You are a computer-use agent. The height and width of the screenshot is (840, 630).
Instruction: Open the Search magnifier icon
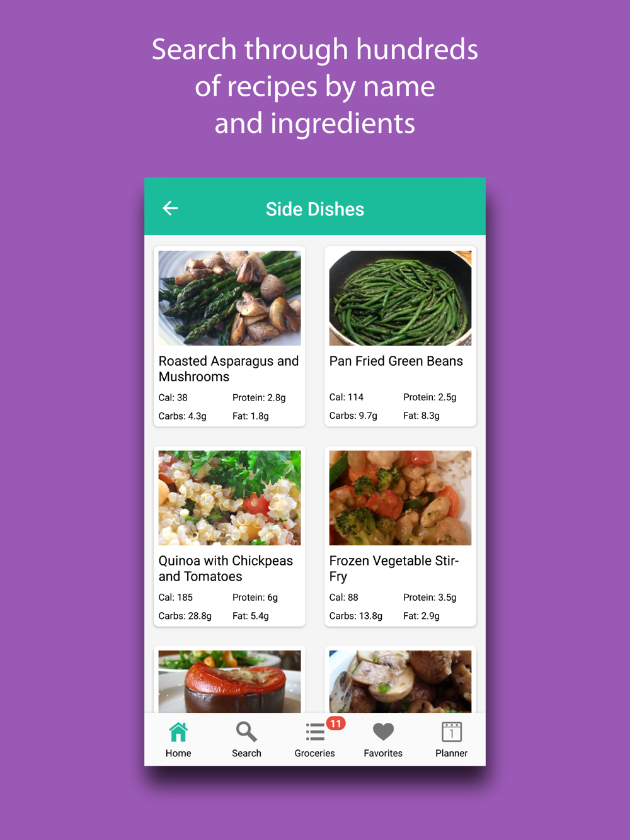(x=246, y=732)
